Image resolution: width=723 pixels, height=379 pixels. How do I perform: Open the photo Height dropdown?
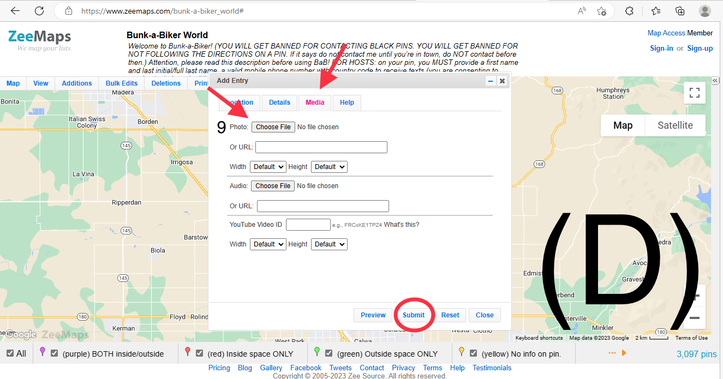329,166
